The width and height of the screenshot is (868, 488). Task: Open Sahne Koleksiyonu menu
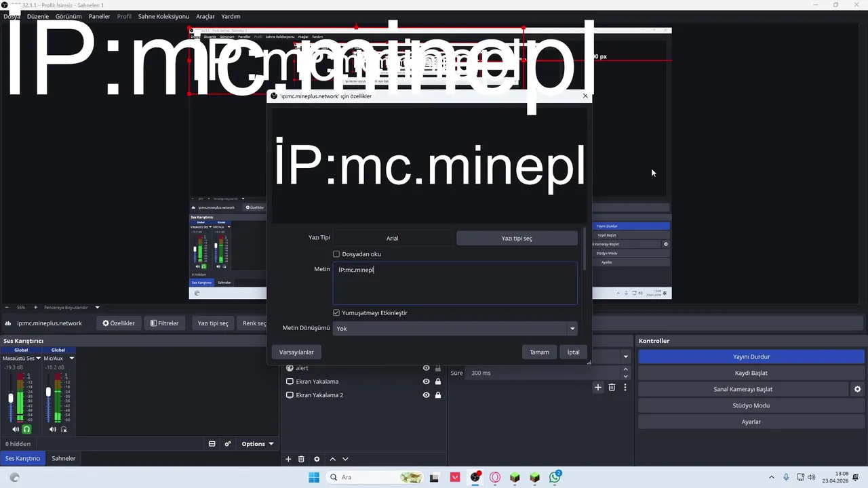click(163, 16)
